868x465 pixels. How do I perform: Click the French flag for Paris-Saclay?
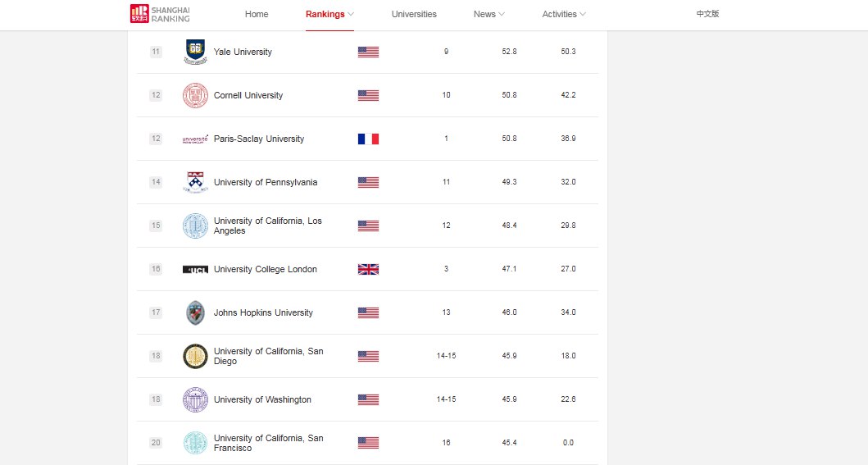(368, 139)
